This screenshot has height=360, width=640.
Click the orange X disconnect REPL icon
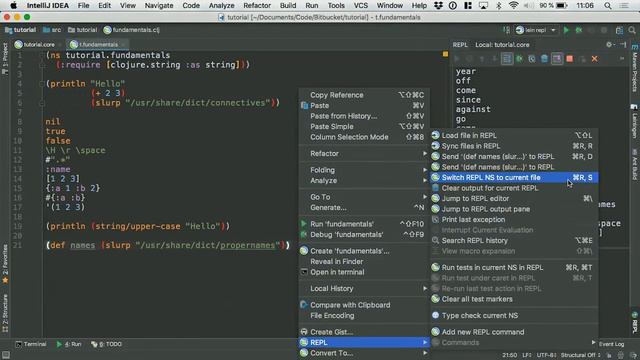594,59
